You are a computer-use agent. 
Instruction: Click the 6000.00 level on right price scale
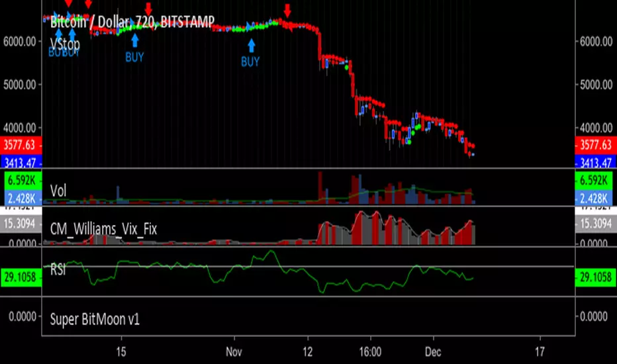click(596, 41)
